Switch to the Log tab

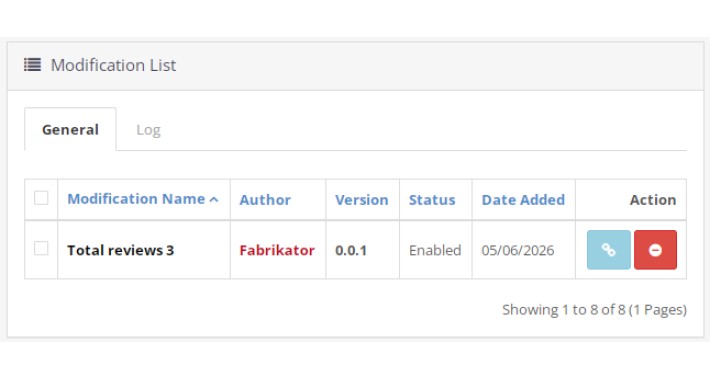tap(148, 130)
